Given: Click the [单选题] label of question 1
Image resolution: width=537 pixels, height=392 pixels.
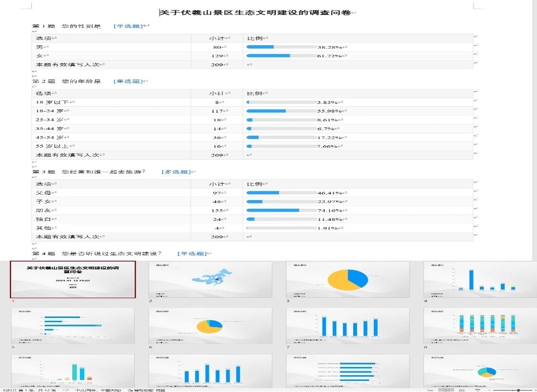Looking at the screenshot, I should click(128, 26).
